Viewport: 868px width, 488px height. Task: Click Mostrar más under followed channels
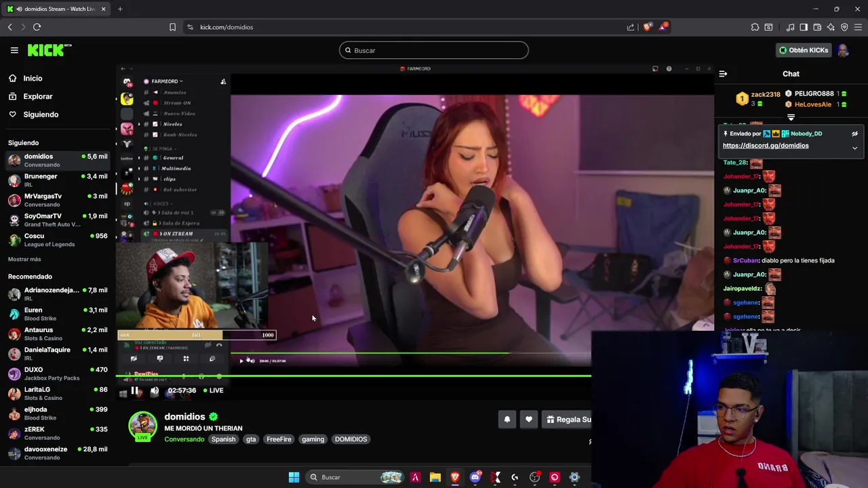(x=24, y=260)
